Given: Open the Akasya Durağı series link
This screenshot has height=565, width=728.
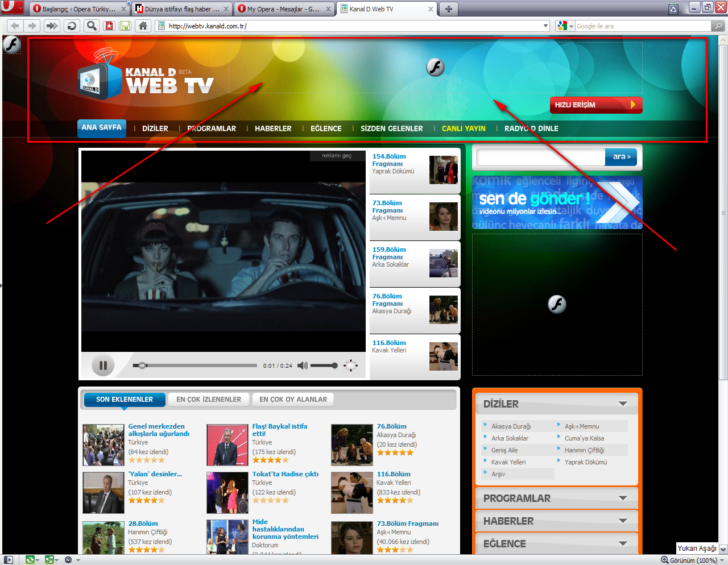Looking at the screenshot, I should point(511,426).
